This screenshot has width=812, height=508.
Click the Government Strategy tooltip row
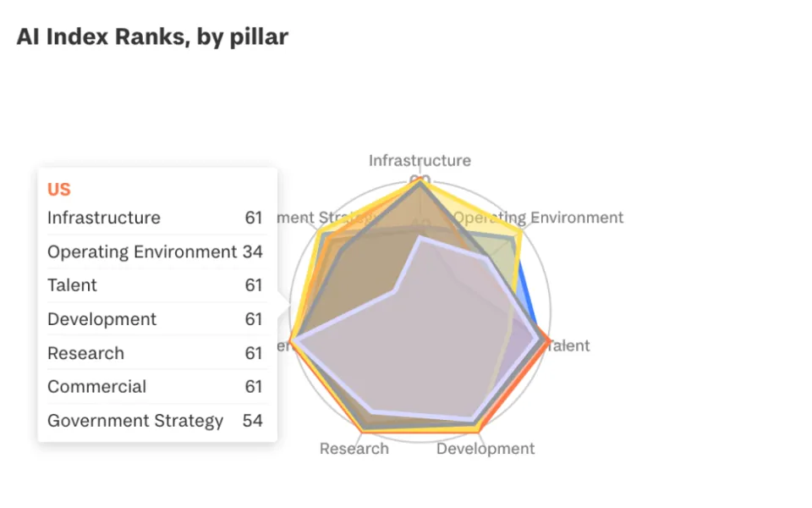[155, 421]
